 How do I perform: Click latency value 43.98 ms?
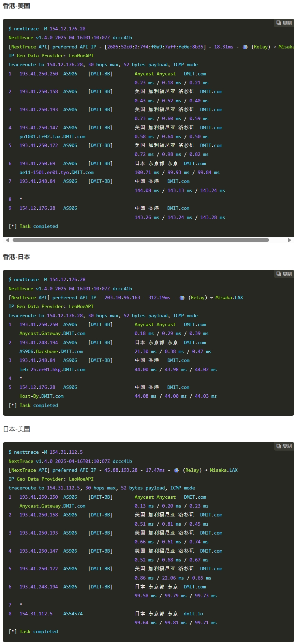[176, 369]
